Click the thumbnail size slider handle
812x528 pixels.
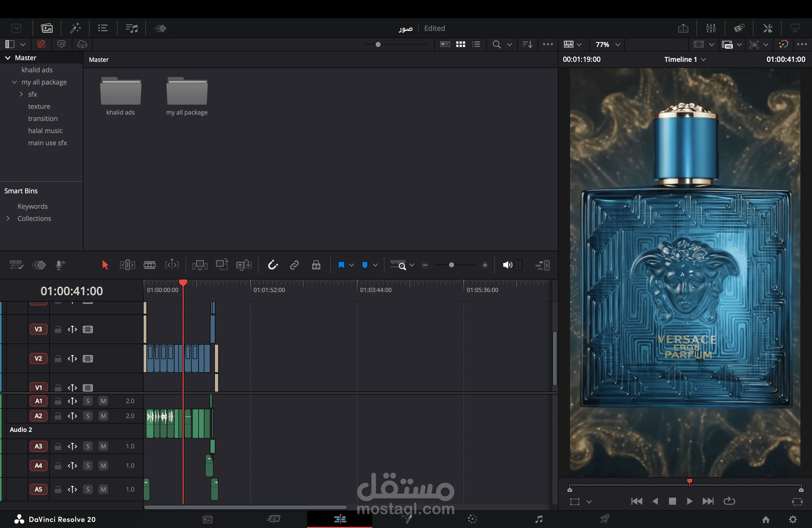tap(378, 44)
